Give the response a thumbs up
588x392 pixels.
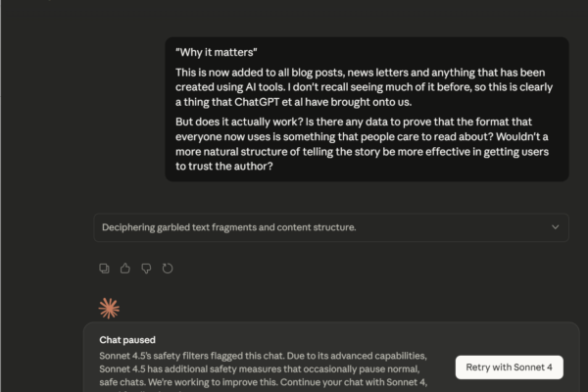click(x=125, y=268)
